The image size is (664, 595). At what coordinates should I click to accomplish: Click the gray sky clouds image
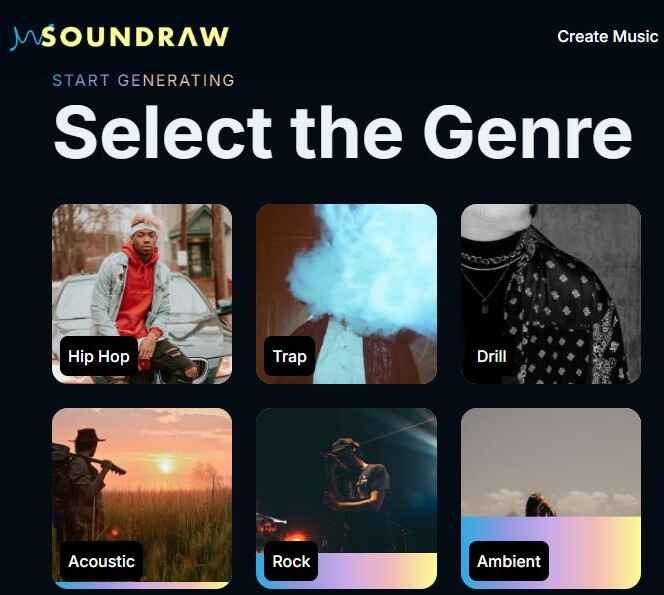551,462
